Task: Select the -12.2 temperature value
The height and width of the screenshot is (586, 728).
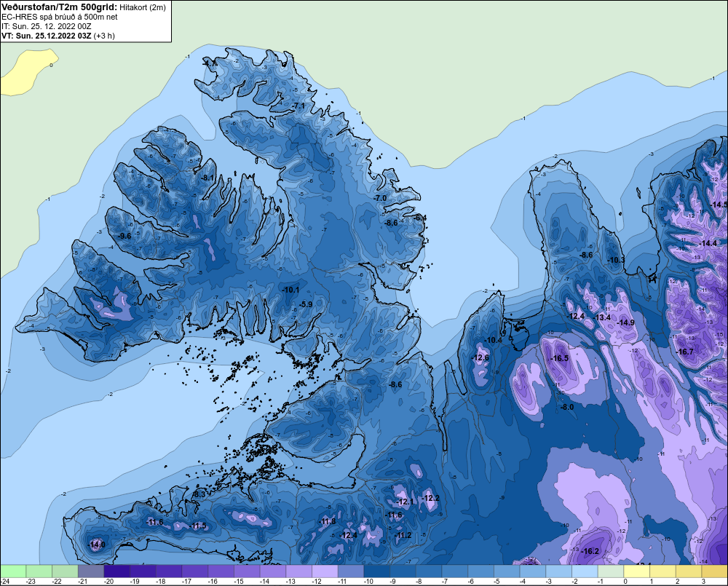Action: click(x=430, y=498)
